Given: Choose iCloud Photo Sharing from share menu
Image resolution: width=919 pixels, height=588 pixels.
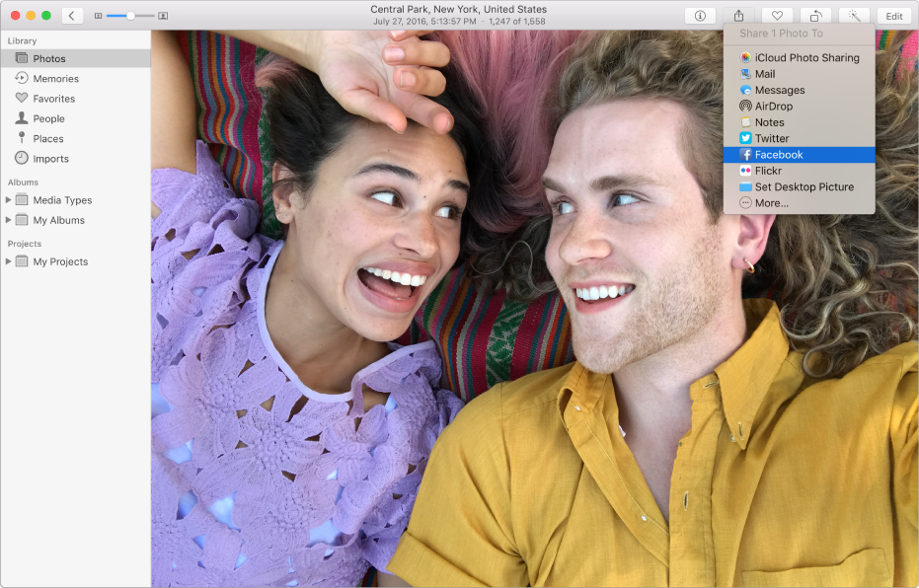Looking at the screenshot, I should click(799, 57).
